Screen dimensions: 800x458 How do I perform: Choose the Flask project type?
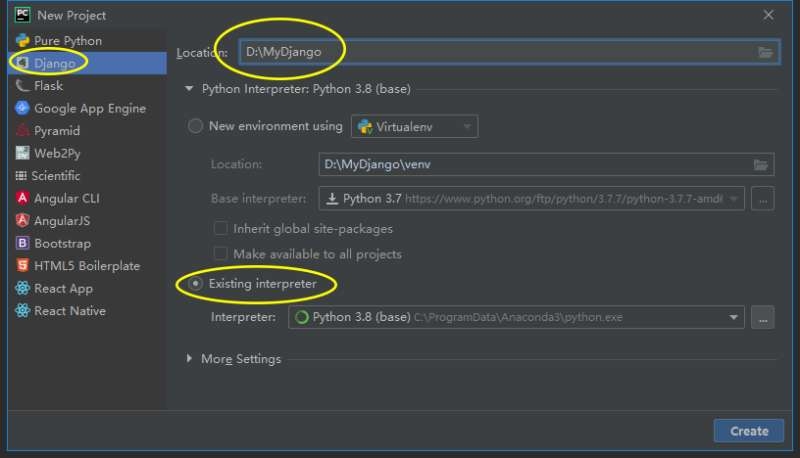tap(48, 86)
